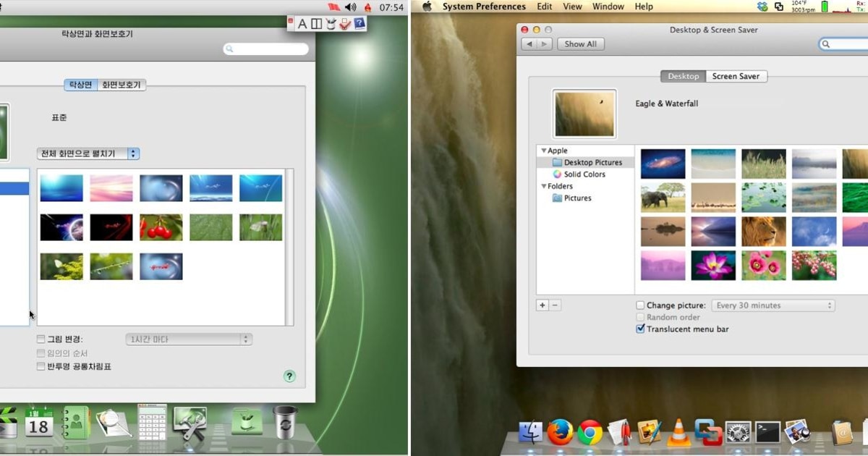Toggle the Random order checkbox

pyautogui.click(x=640, y=317)
